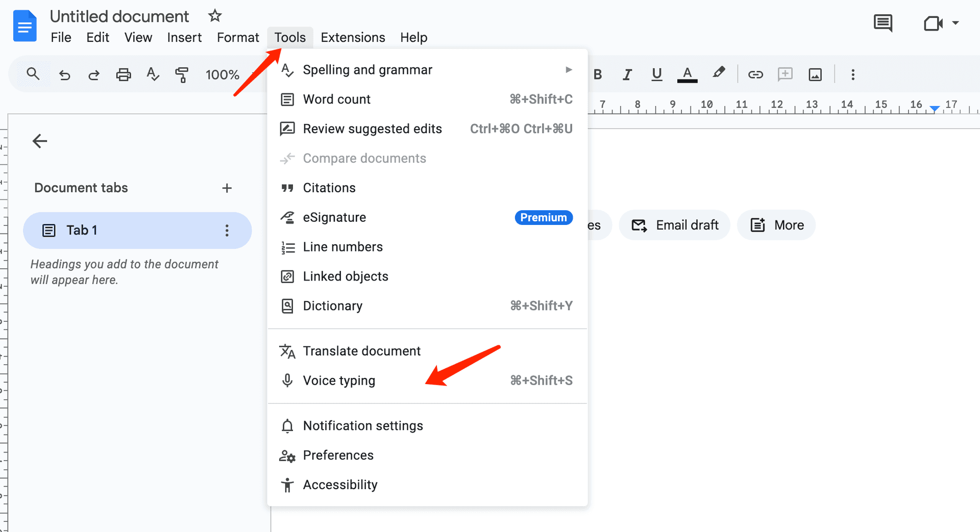Select the paint format tool
This screenshot has height=532, width=980.
[x=182, y=74]
